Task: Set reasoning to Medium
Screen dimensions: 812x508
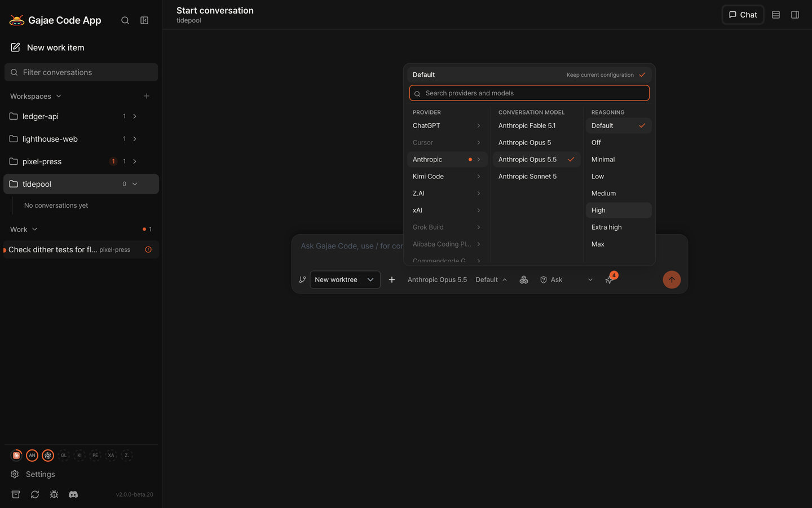Action: coord(619,193)
